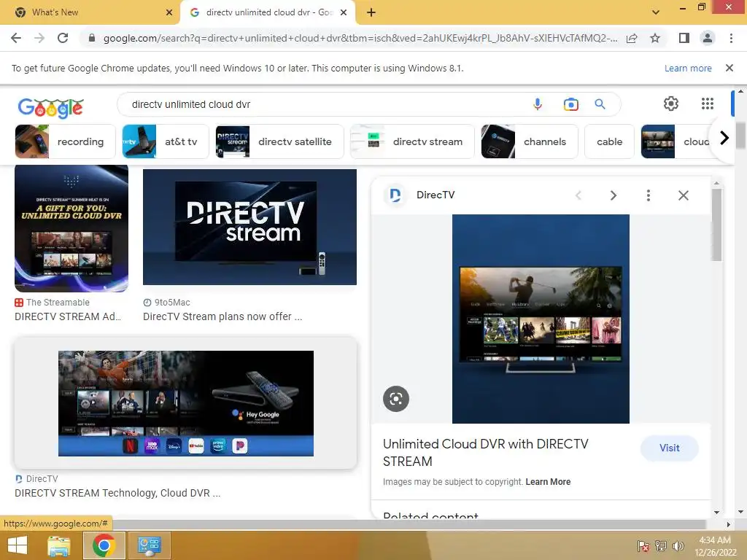Viewport: 747px width, 560px height.
Task: Open the volume speaker tray icon
Action: click(678, 546)
